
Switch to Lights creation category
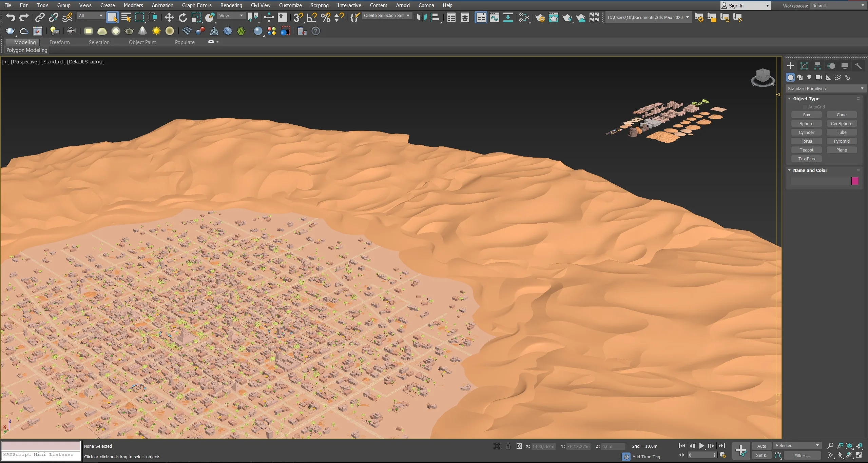pos(809,78)
